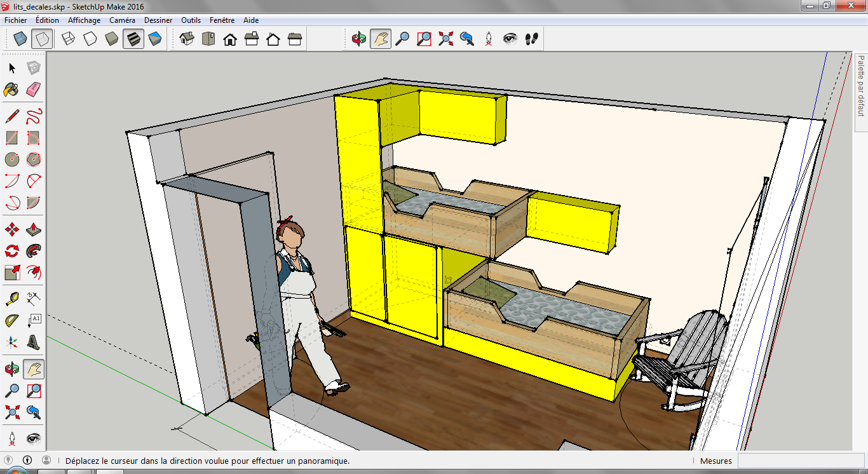Toggle X-ray face style

[20, 39]
